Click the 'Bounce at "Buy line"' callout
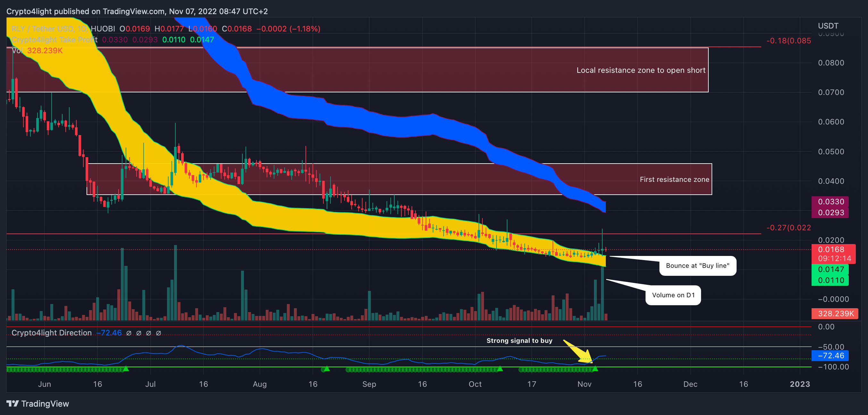Screen dimensions: 868x415 tap(697, 266)
